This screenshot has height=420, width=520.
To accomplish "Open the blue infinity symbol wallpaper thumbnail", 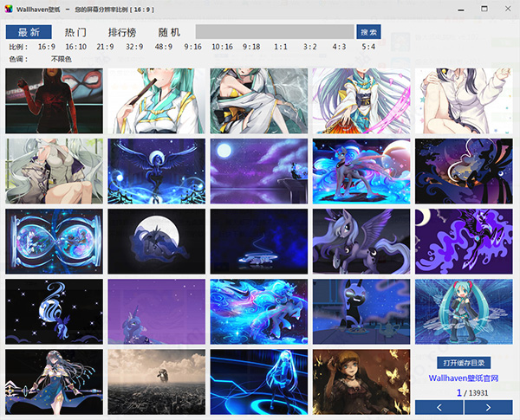I will pos(54,238).
